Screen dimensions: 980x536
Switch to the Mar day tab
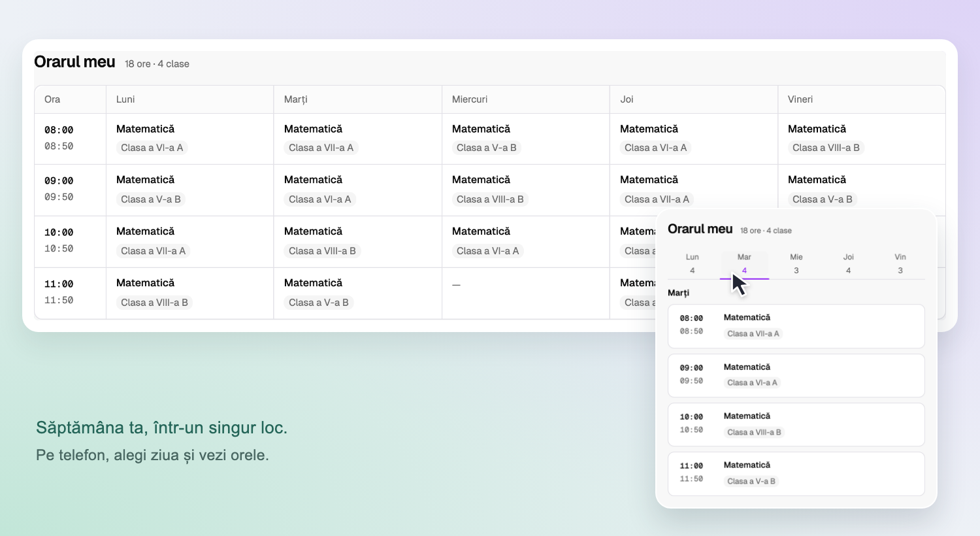(744, 263)
